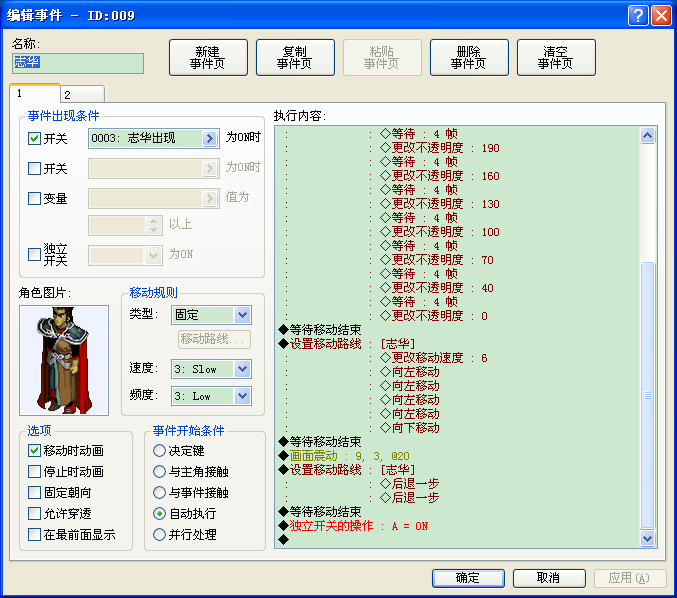Enable the 变量 condition checkbox
Viewport: 677px width, 598px height.
[34, 199]
